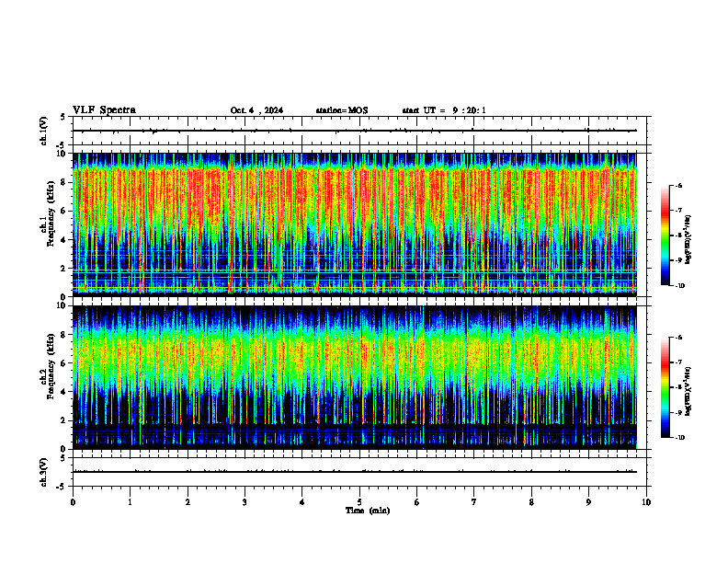
Task: Click the "-7" label on ch.2 colorbar
Action: [678, 362]
